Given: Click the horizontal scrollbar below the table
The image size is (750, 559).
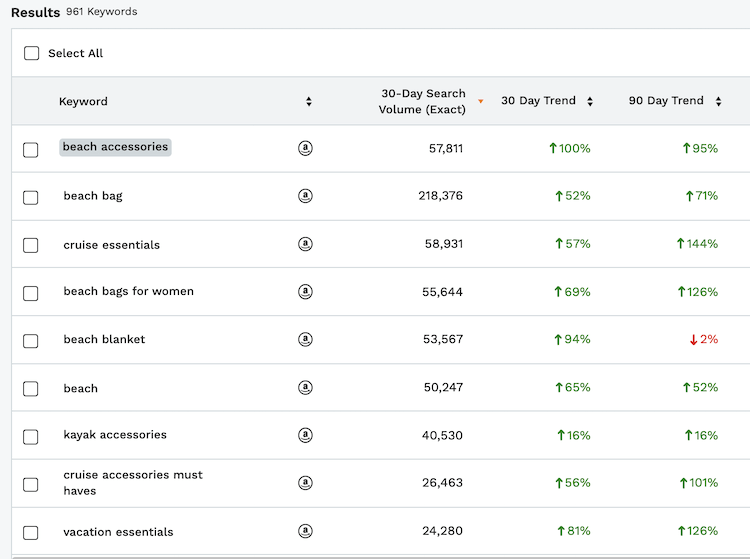Looking at the screenshot, I should click(381, 557).
